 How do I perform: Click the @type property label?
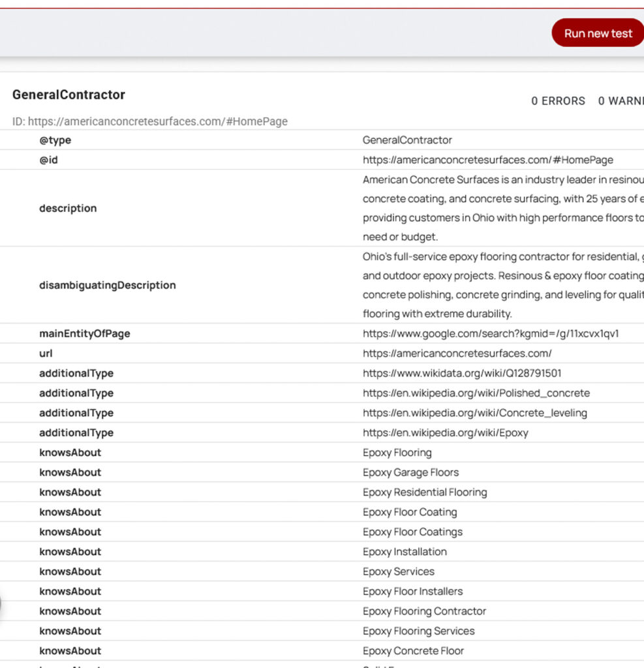tap(55, 140)
